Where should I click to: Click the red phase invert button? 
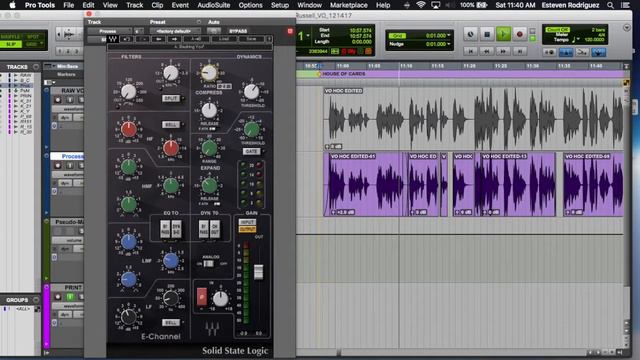click(x=202, y=297)
